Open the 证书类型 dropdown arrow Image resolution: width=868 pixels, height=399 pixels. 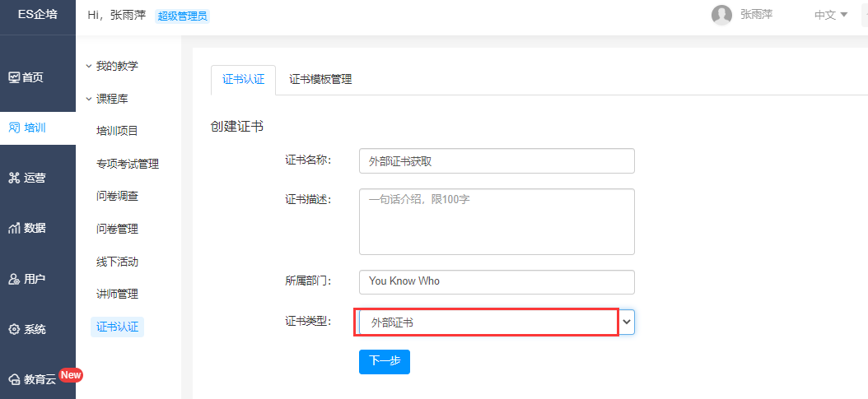click(627, 322)
